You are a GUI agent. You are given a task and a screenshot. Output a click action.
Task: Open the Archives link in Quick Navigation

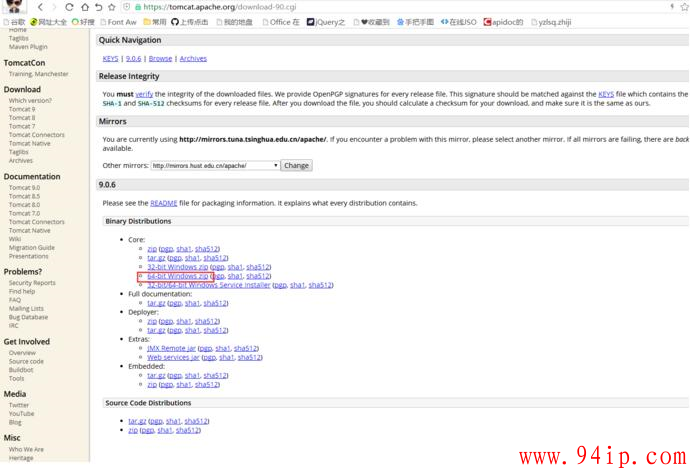click(193, 58)
